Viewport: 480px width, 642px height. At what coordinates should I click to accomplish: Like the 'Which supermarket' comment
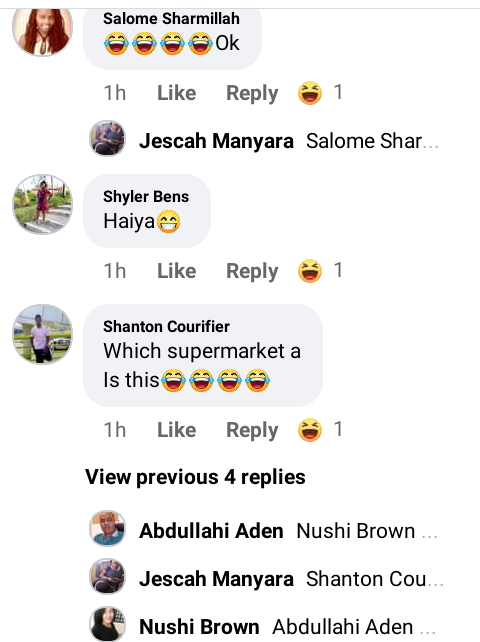click(x=177, y=430)
